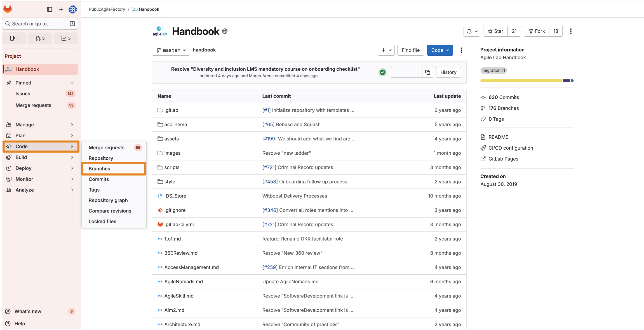Select Compare revisions in the Code flyout
Image resolution: width=644 pixels, height=330 pixels.
click(x=114, y=211)
